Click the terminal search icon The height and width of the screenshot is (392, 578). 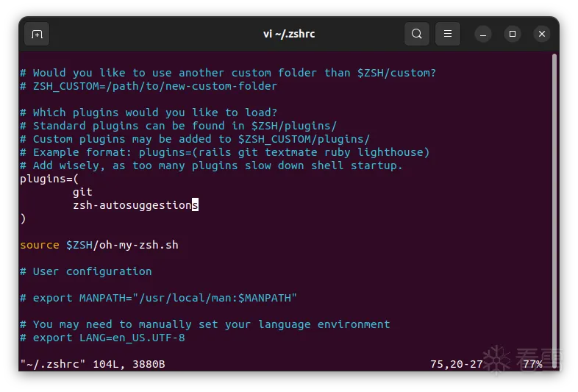tap(417, 34)
